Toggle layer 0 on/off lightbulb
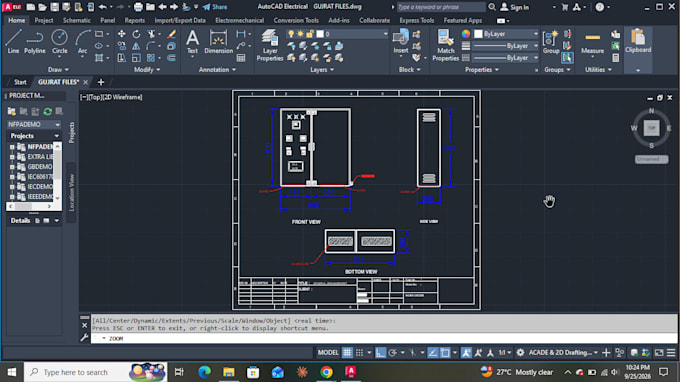 [291, 34]
